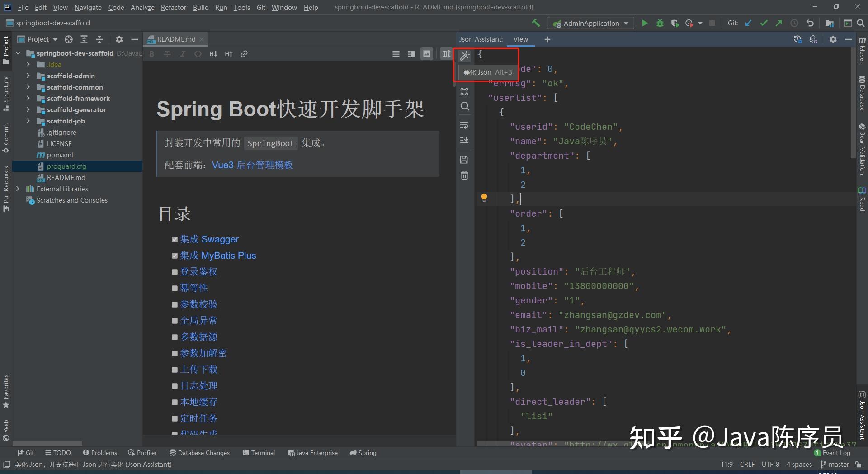
Task: Open the Git menu
Action: coord(261,7)
